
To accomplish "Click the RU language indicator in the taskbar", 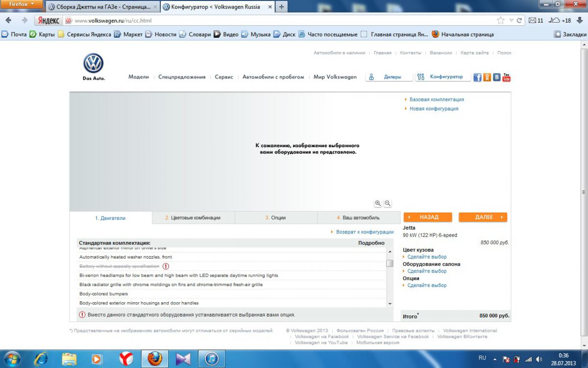I will tap(482, 358).
